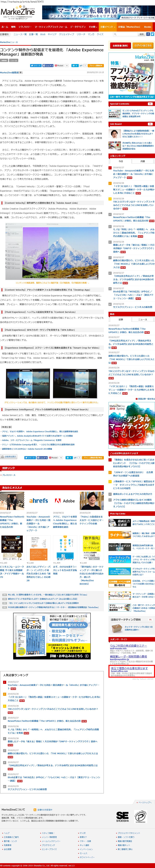Select ニュース一覧 in article type bar
Viewport: 155px width, 868px height.
(x=20, y=34)
